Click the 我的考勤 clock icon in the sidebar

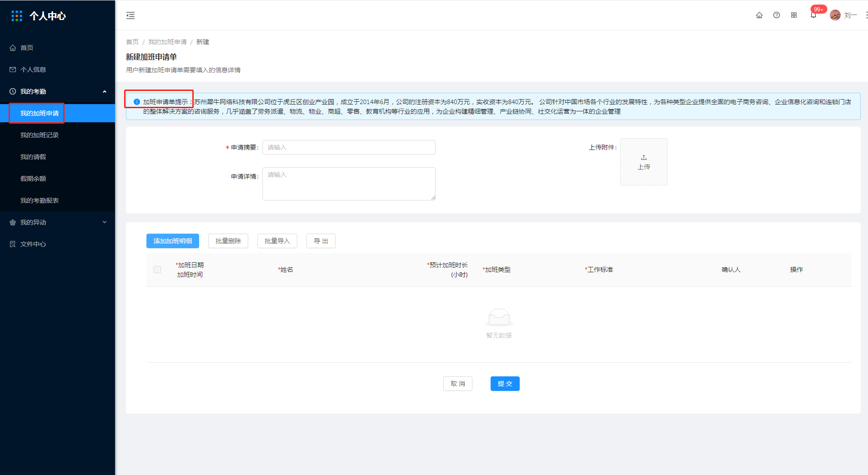(x=13, y=91)
